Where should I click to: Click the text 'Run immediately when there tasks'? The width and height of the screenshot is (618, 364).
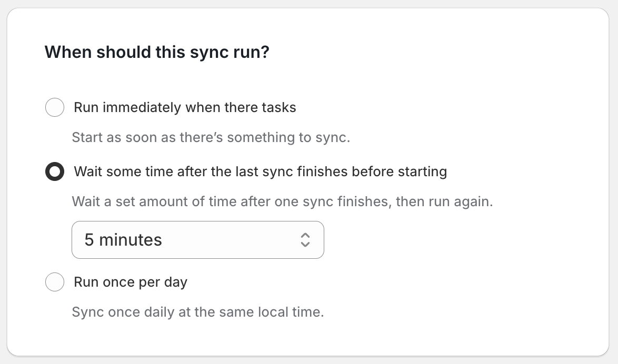coord(184,107)
